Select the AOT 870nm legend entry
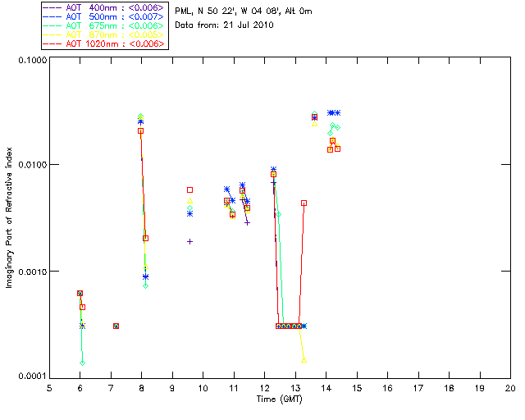Viewport: 525px width, 420px height. tap(104, 34)
